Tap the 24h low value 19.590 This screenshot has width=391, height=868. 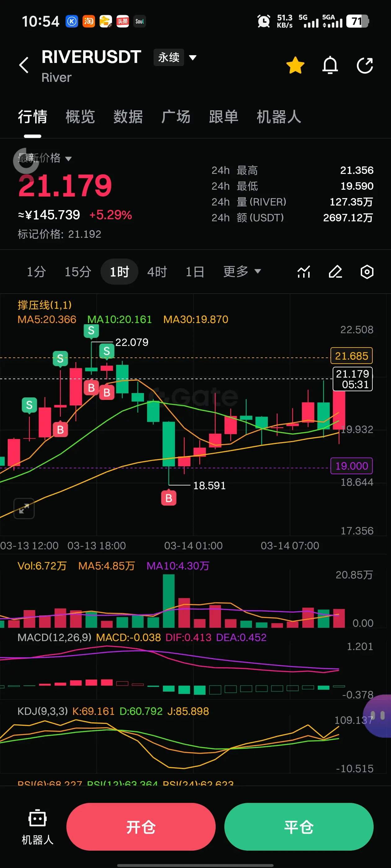[x=357, y=186]
